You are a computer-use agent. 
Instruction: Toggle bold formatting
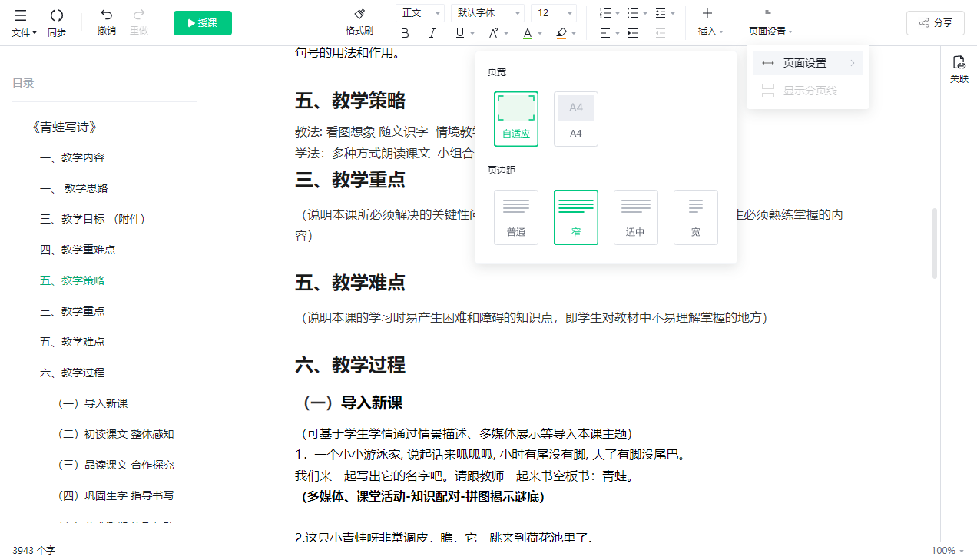tap(405, 33)
